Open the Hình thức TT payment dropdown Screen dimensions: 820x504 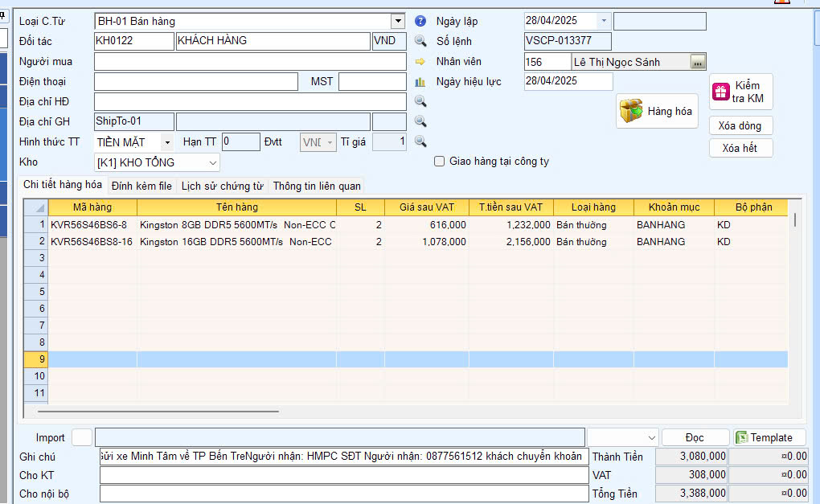(166, 142)
